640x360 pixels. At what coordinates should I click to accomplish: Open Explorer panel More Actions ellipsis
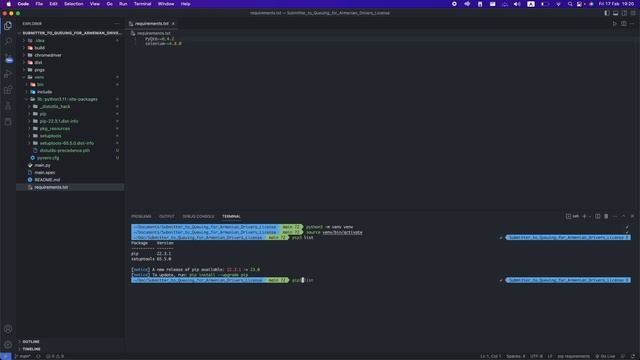(117, 24)
